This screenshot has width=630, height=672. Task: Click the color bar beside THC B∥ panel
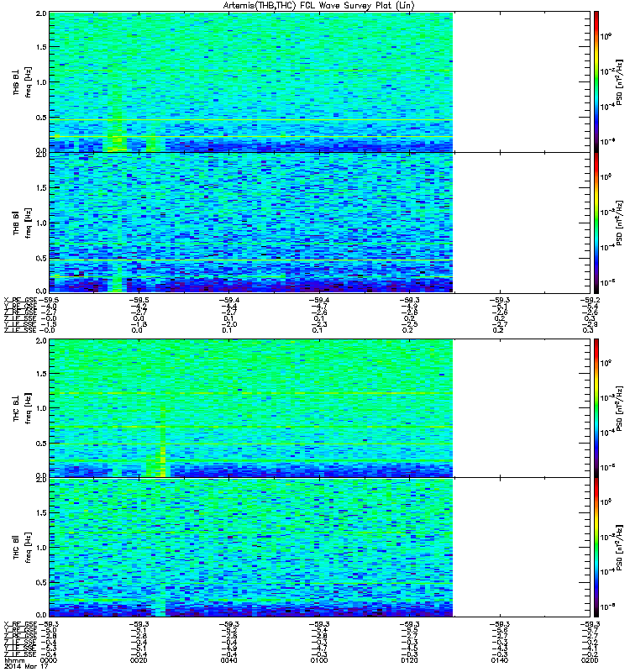pos(596,548)
